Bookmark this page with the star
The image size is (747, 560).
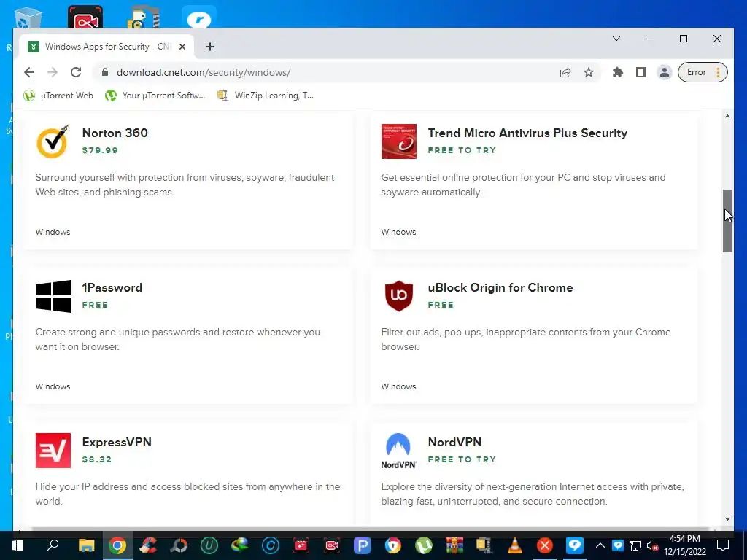pos(589,72)
